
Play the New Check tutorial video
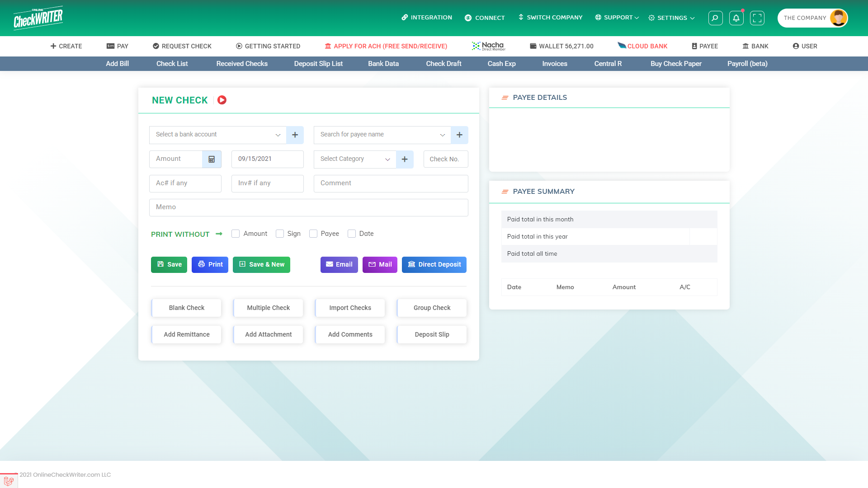coord(222,100)
